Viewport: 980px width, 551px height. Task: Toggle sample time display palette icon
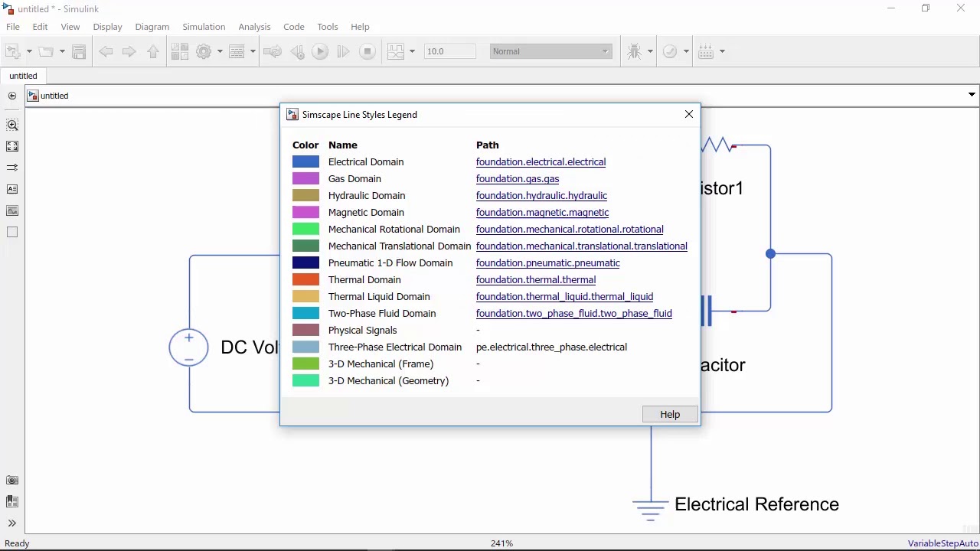12,168
